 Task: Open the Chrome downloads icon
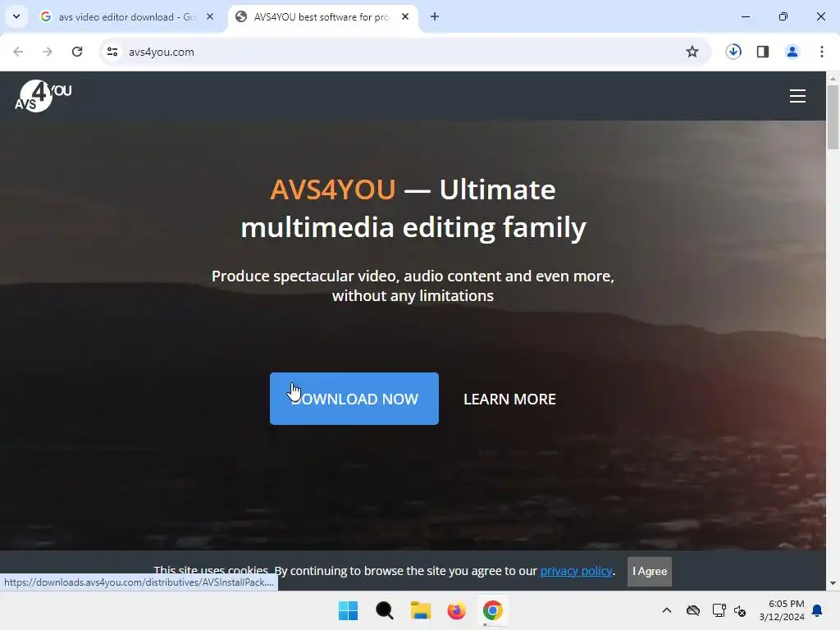[x=733, y=52]
